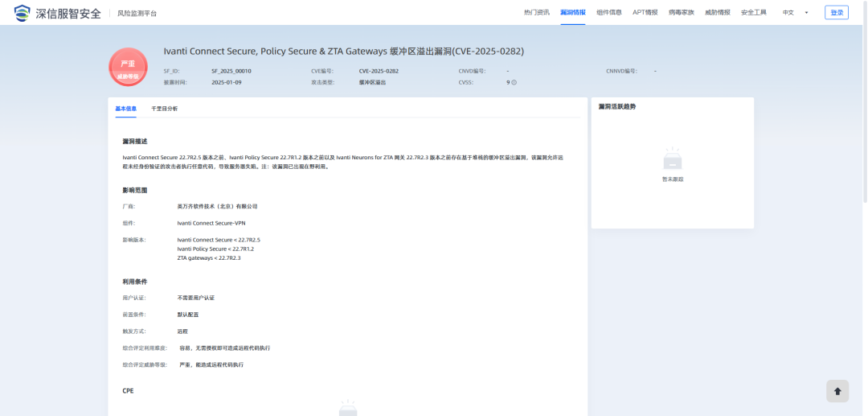Click the vendor value 英万齐软件技术（北京）有限公司
868x416 pixels.
218,207
